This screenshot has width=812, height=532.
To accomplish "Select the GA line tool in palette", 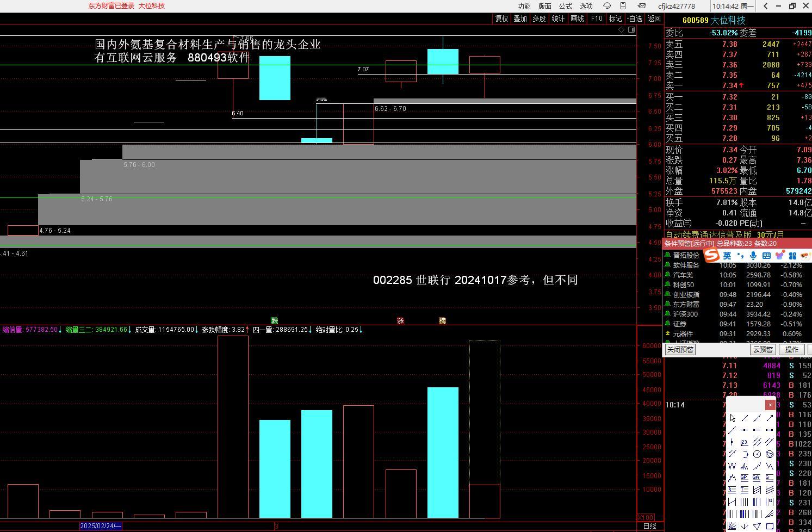I will tap(757, 478).
